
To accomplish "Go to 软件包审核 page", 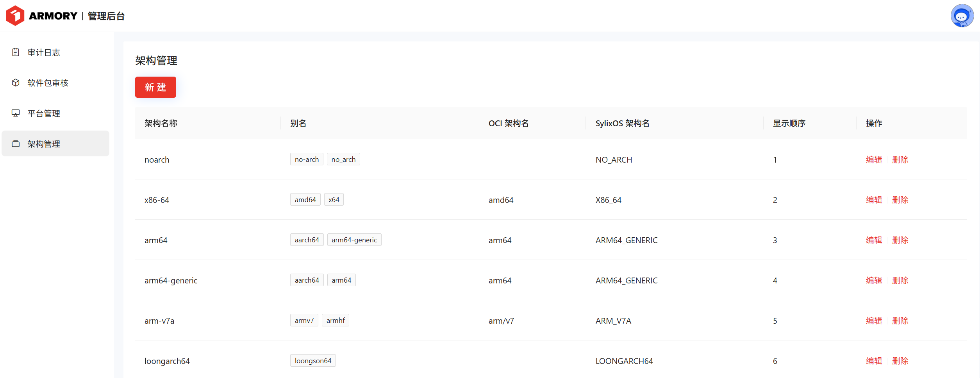I will [48, 83].
